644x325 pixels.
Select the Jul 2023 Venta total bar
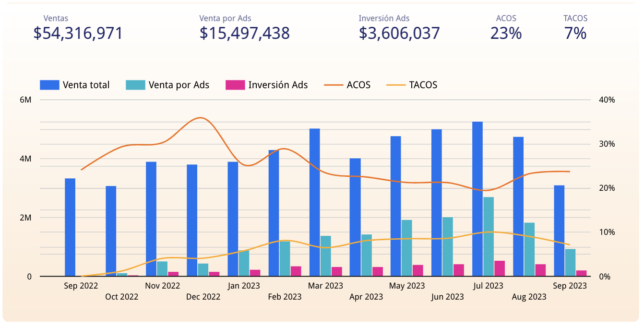[x=477, y=199]
